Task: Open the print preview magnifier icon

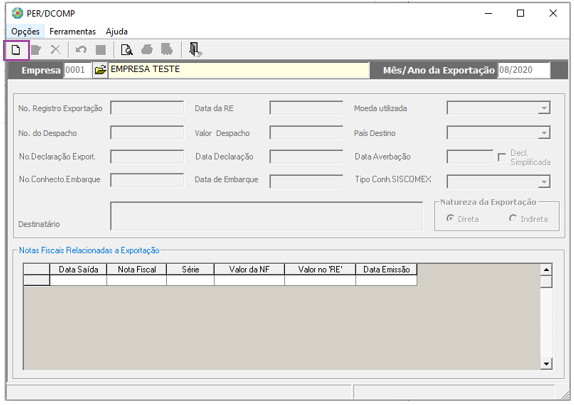Action: click(x=127, y=49)
